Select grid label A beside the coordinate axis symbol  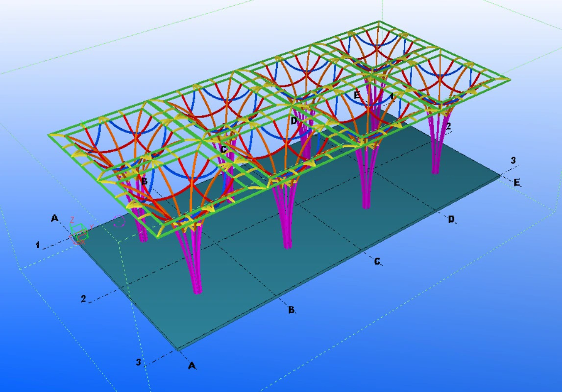(x=54, y=218)
